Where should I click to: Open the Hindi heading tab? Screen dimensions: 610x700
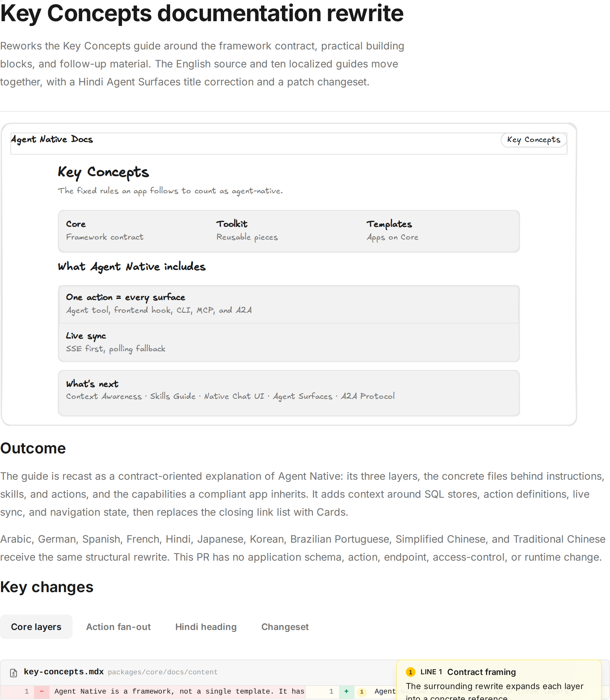[x=205, y=627]
